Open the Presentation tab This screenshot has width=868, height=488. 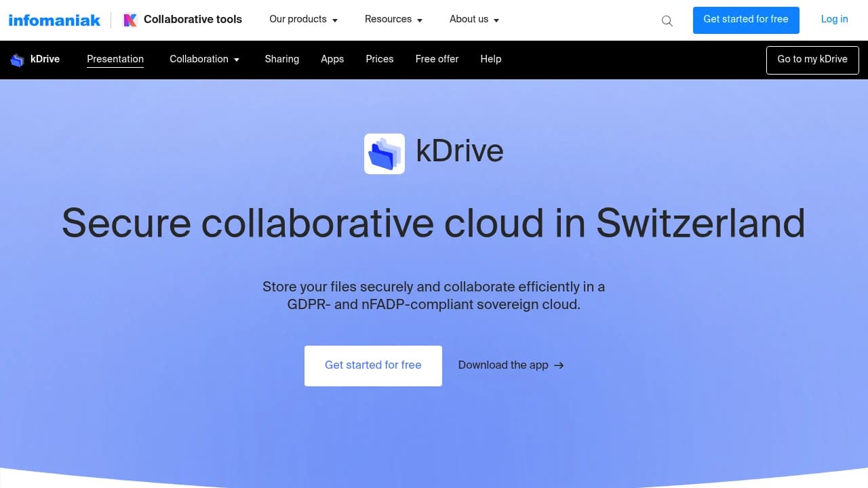tap(115, 59)
